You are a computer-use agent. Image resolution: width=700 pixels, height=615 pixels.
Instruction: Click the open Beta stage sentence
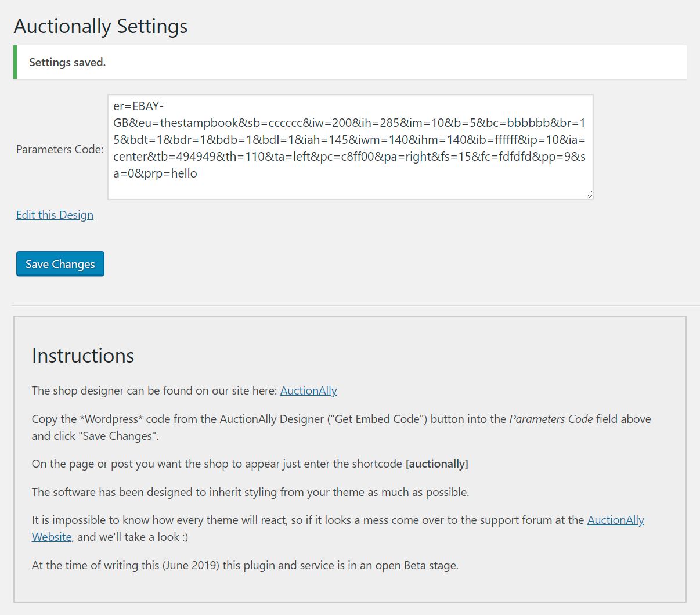coord(244,565)
